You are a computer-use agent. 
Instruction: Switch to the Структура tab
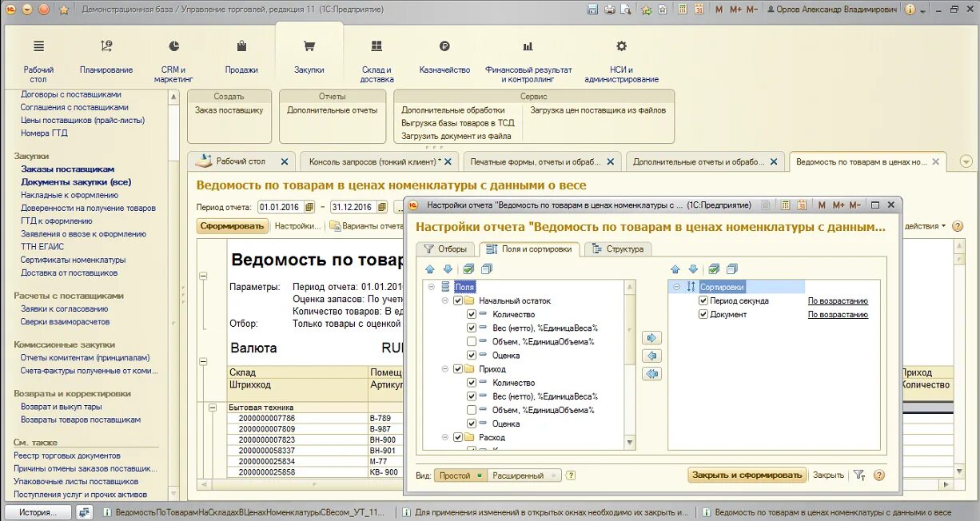[x=618, y=249]
